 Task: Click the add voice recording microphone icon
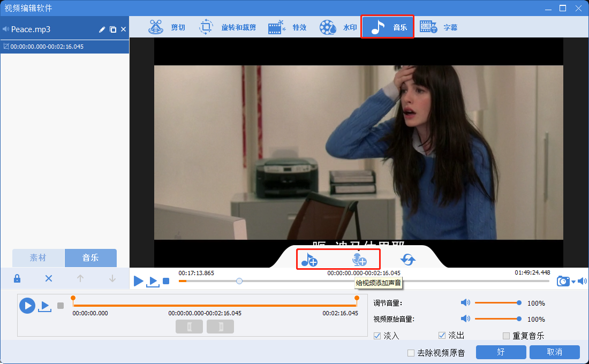359,260
